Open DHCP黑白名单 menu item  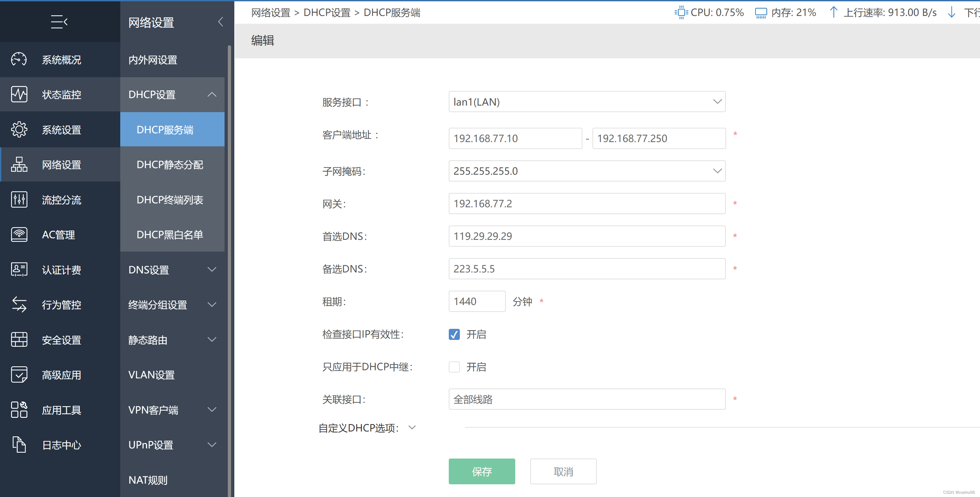point(172,234)
